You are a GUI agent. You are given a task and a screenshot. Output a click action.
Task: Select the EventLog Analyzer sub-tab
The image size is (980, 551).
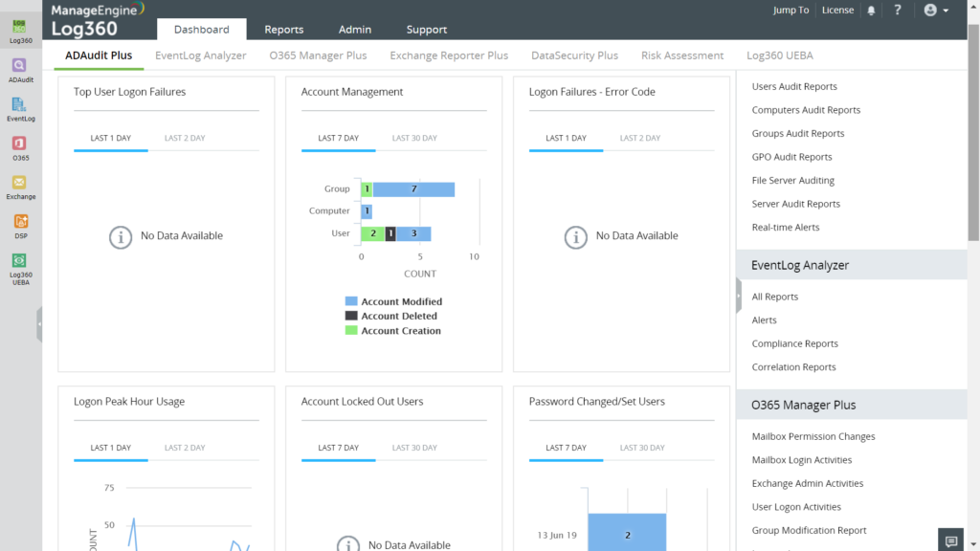tap(201, 55)
